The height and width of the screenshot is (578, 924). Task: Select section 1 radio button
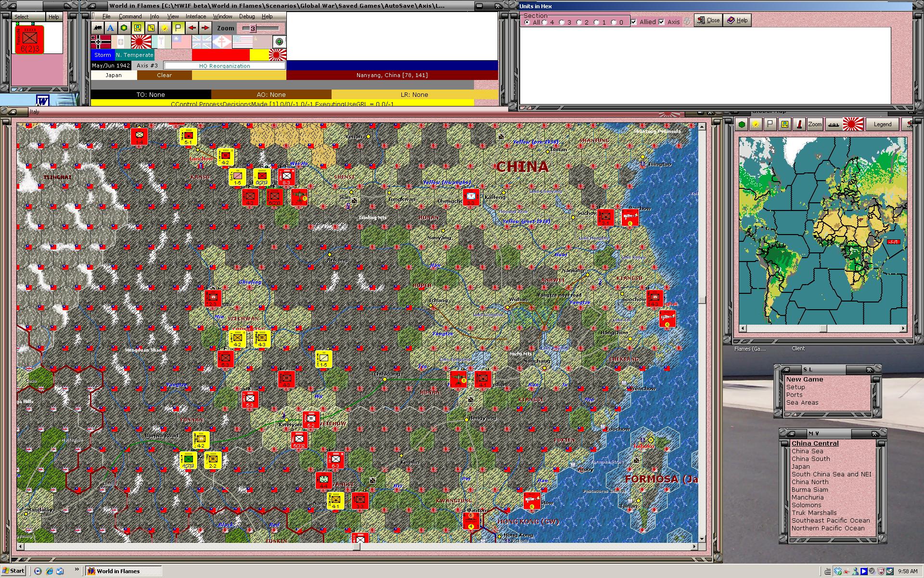point(596,22)
